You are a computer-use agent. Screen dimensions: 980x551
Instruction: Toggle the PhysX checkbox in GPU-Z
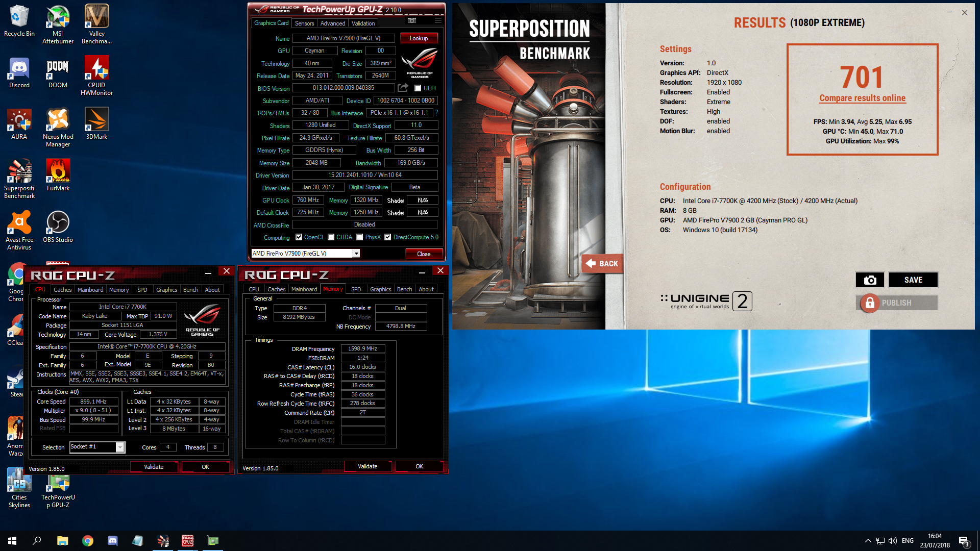click(360, 237)
